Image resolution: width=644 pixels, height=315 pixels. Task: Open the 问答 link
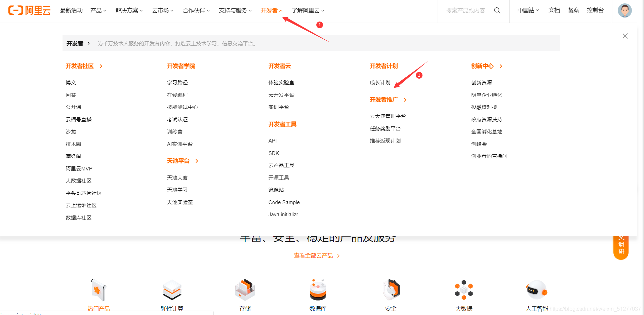coord(71,95)
